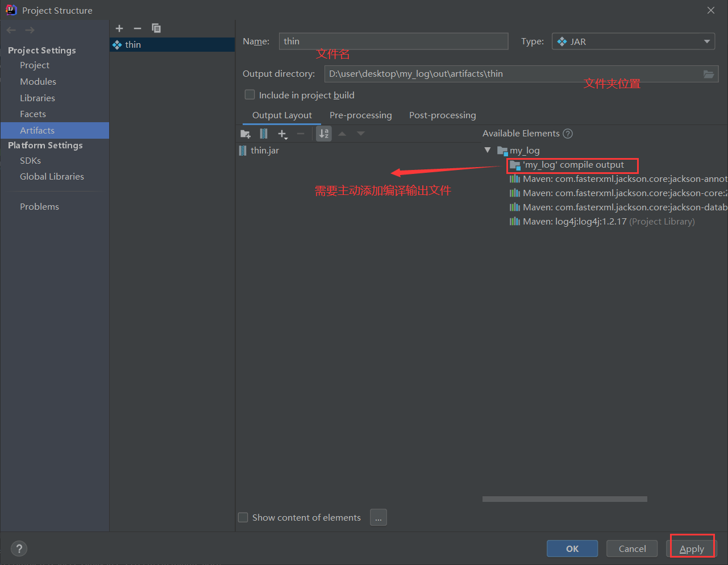728x565 pixels.
Task: Select Artifacts in the sidebar
Action: pyautogui.click(x=55, y=131)
